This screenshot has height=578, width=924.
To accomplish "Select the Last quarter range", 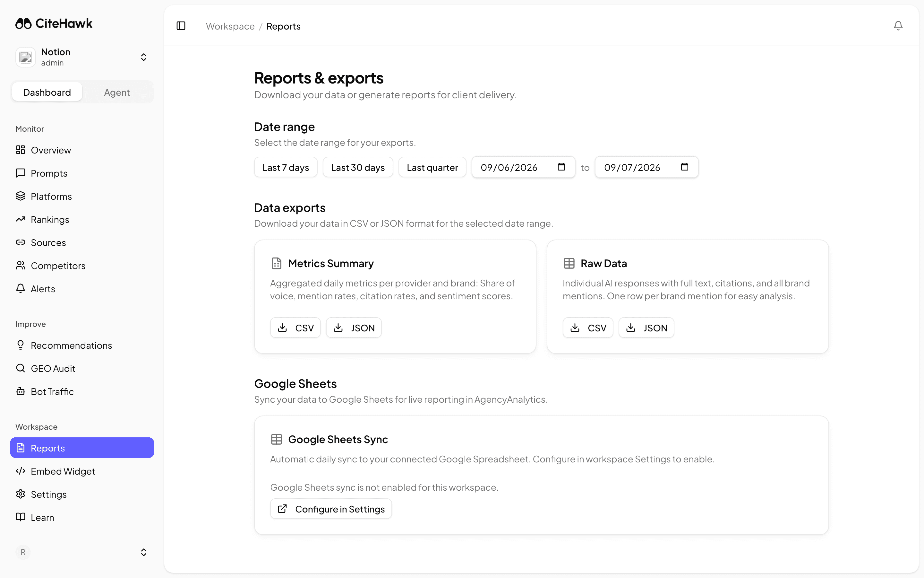I will 432,167.
